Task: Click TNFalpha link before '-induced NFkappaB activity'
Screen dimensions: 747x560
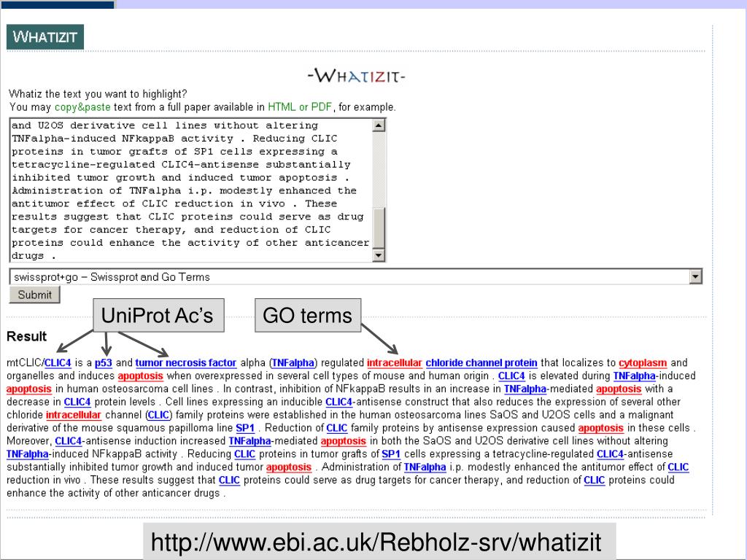Action: pyautogui.click(x=28, y=454)
